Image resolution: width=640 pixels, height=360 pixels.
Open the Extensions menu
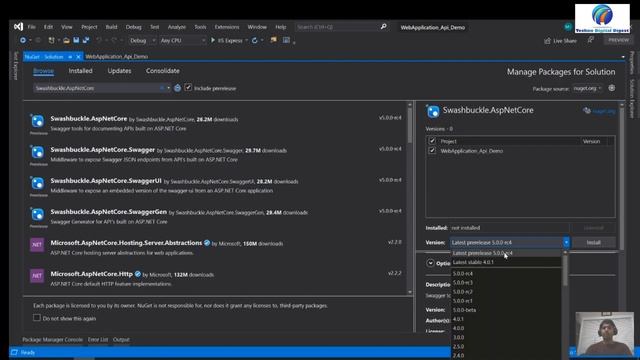coord(227,27)
